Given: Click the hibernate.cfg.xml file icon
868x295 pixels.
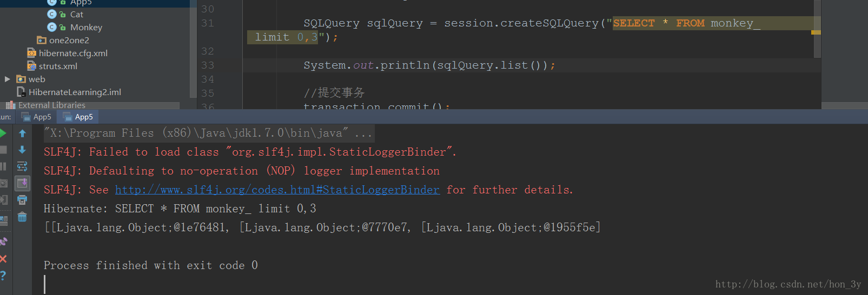Looking at the screenshot, I should [x=32, y=53].
